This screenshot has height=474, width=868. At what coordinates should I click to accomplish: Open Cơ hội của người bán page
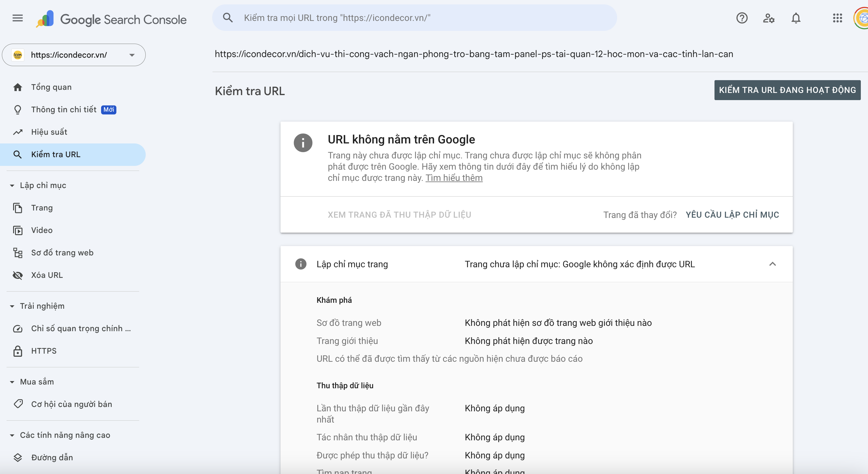[x=73, y=404]
